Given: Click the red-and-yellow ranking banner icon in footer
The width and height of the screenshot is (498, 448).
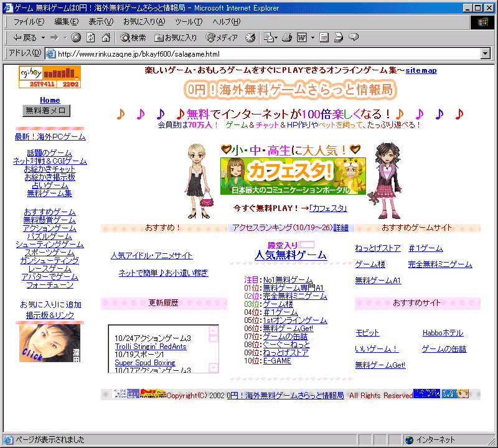Looking at the screenshot, I should 153,394.
